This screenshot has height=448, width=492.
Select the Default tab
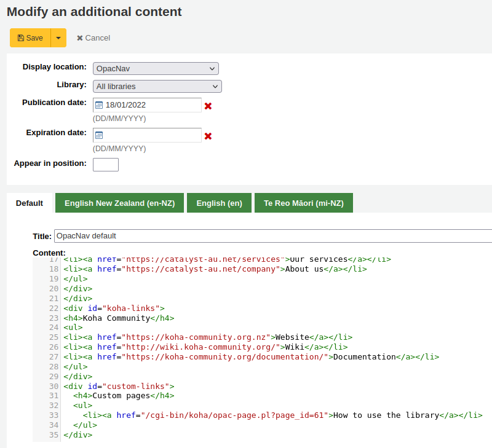[x=30, y=203]
